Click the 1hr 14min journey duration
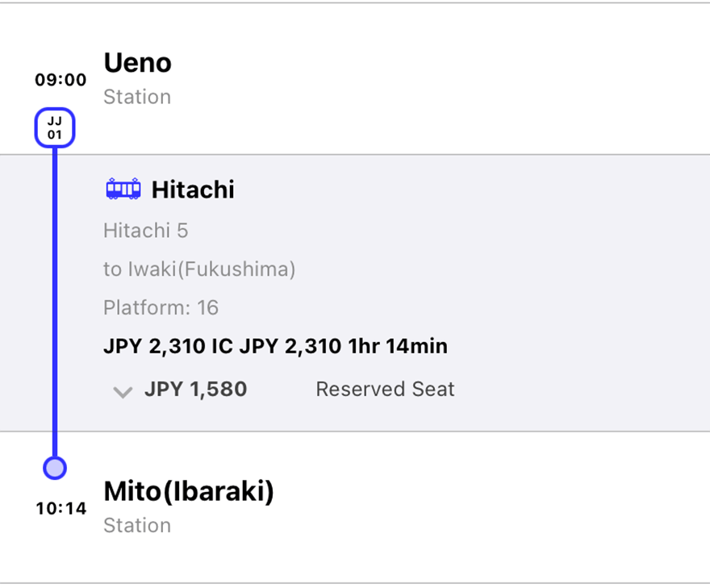 398,347
